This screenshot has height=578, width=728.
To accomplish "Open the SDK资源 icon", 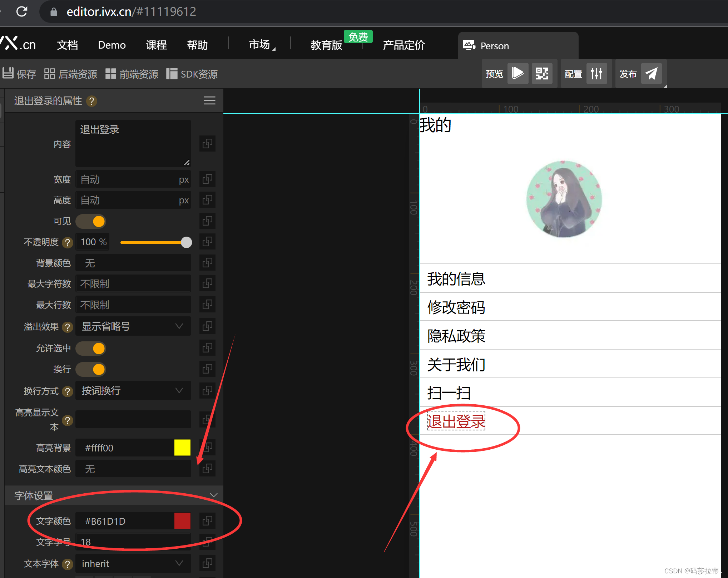I will click(x=172, y=74).
